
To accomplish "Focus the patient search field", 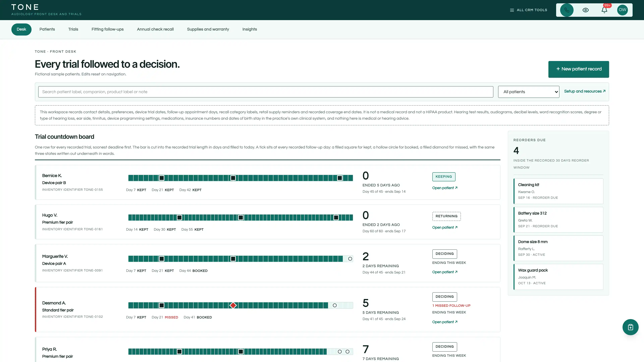I will pyautogui.click(x=265, y=92).
